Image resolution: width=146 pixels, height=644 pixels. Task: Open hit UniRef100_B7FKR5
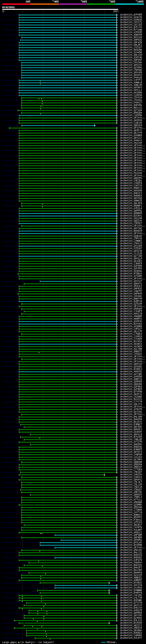131,15
